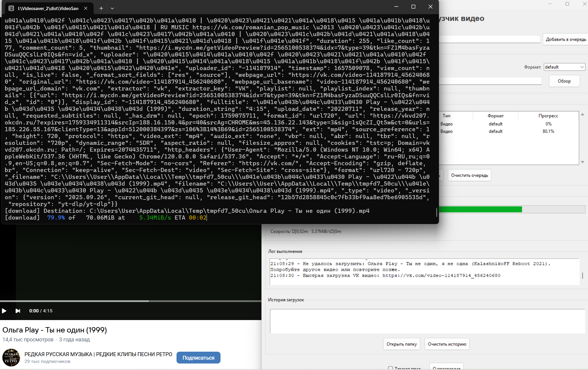The image size is (588, 370).
Task: Click the video seek progress bar
Action: [130, 301]
